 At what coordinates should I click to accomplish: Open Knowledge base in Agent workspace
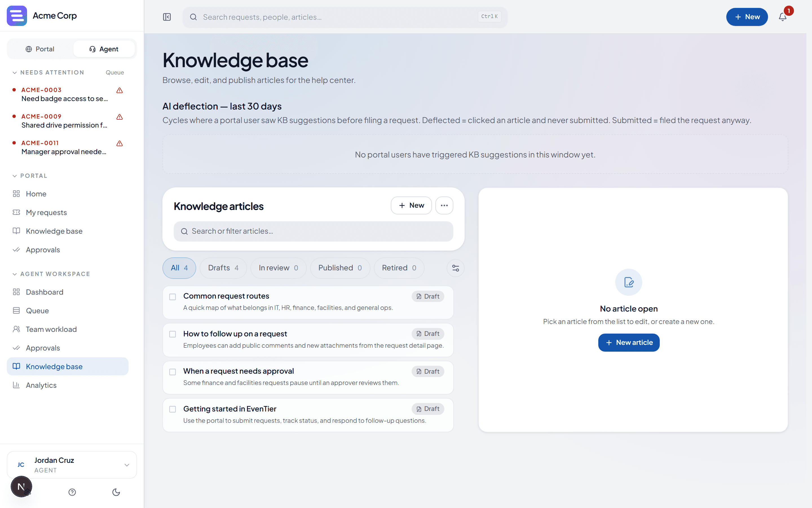tap(67, 366)
